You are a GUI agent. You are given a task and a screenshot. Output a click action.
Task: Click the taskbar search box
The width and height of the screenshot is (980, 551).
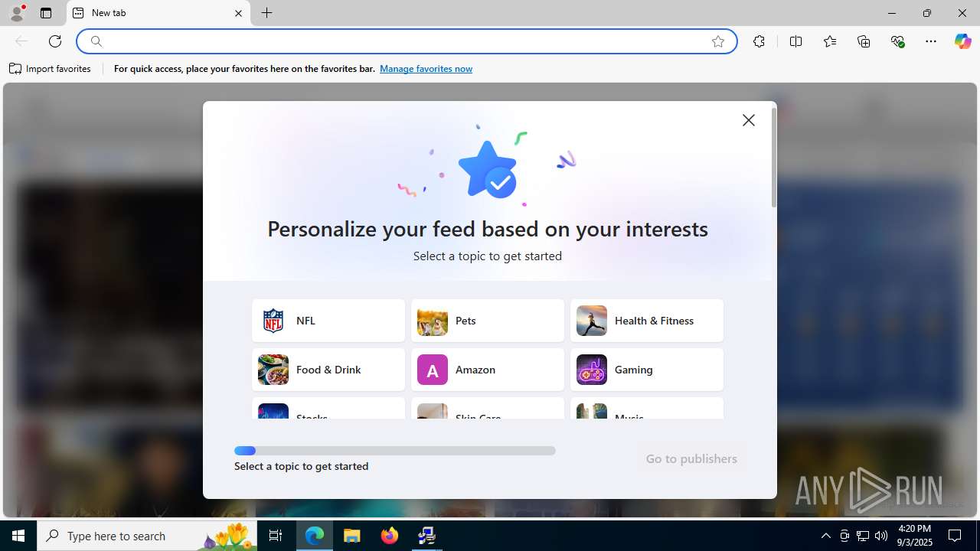[148, 536]
